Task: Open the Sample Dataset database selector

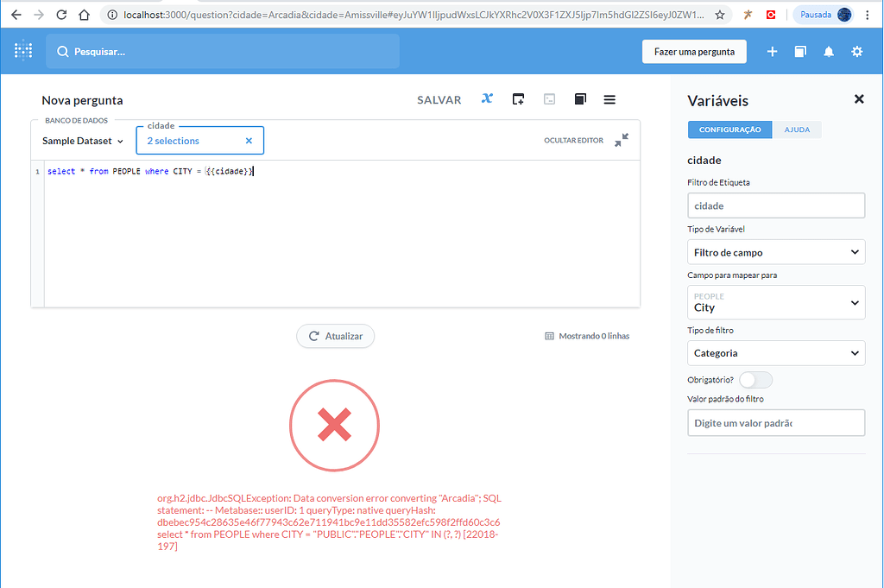Action: tap(81, 140)
